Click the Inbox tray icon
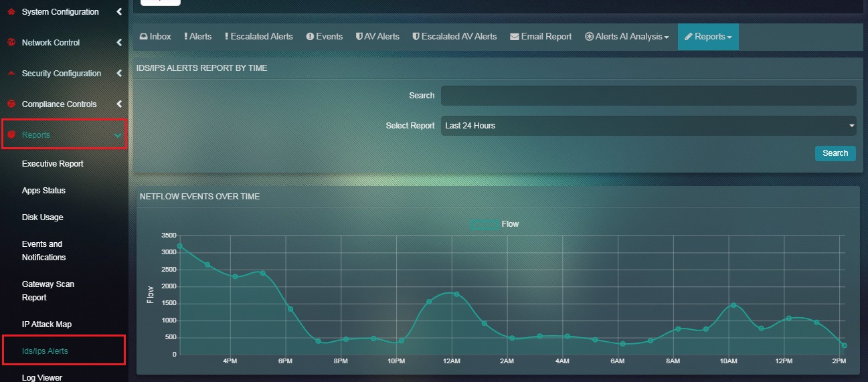The width and height of the screenshot is (868, 382). tap(143, 37)
